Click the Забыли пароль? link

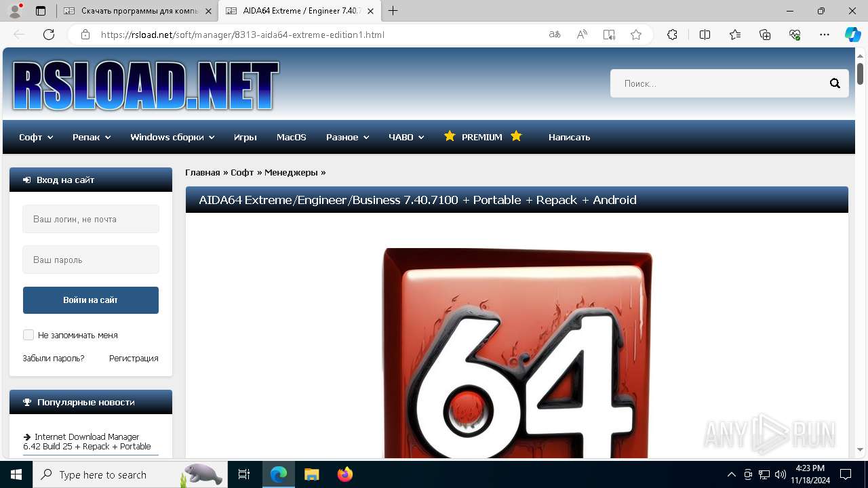[x=54, y=358]
